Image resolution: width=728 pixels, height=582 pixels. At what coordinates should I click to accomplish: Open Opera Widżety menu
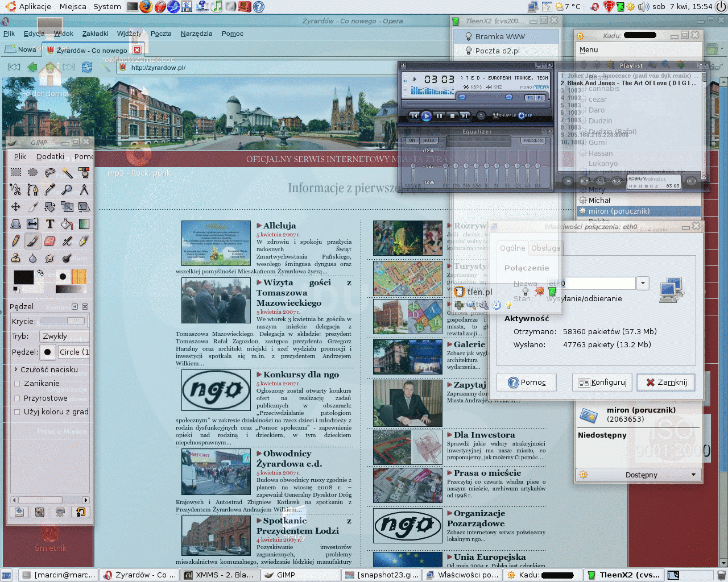point(129,34)
